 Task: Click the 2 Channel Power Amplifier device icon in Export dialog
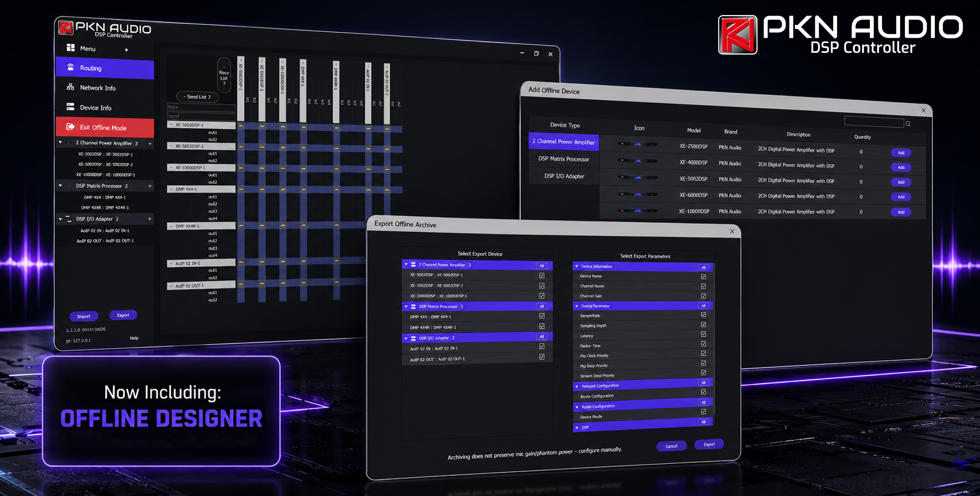coord(414,265)
